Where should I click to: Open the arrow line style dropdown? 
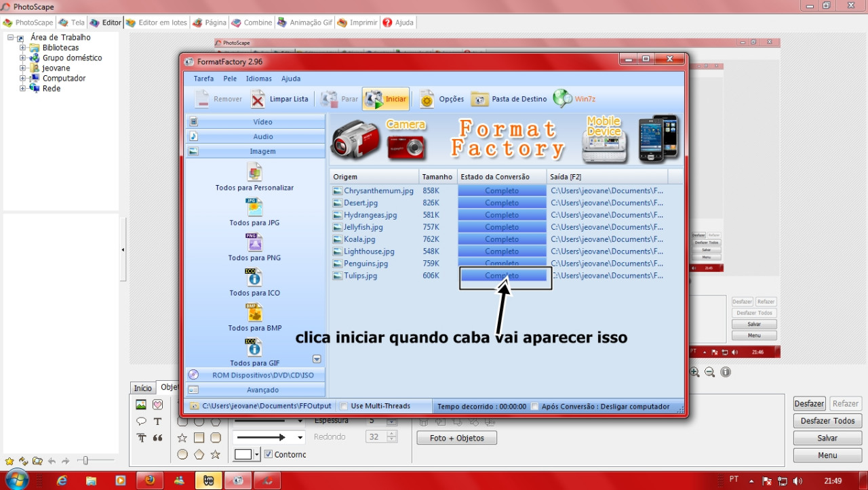click(300, 438)
